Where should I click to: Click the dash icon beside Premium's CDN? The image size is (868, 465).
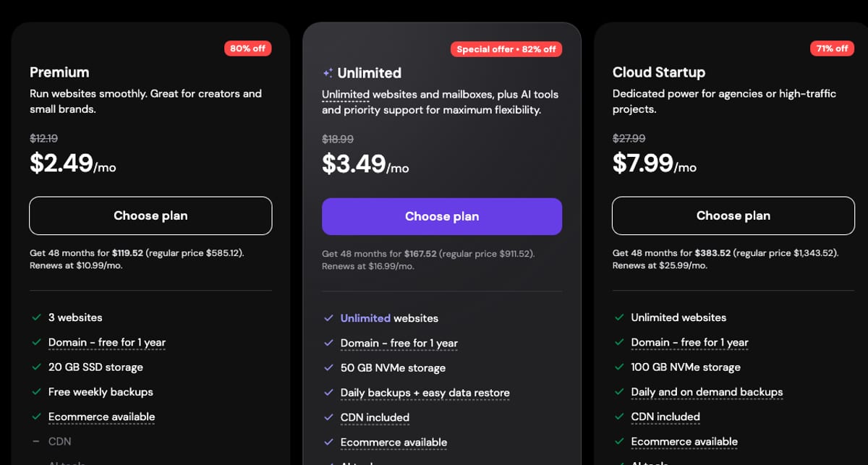[x=36, y=441]
